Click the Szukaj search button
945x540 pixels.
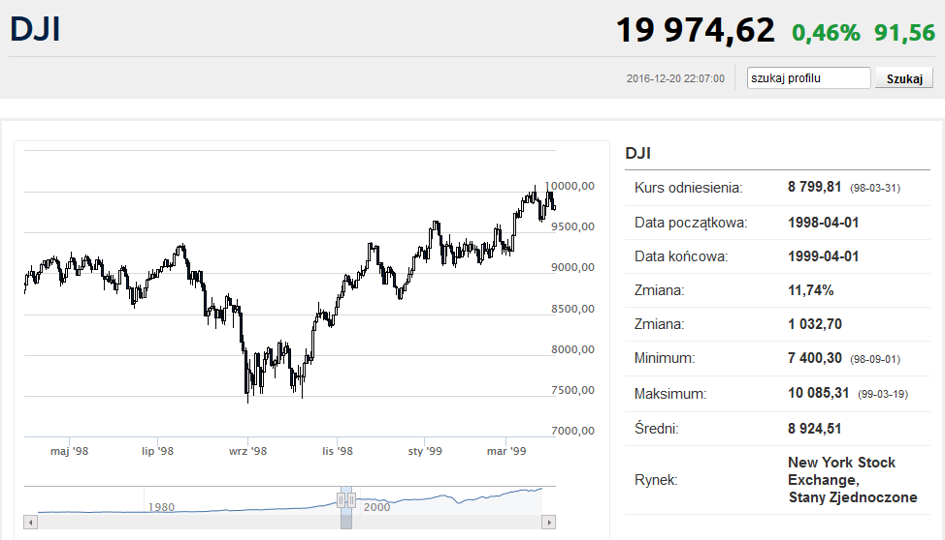click(904, 78)
